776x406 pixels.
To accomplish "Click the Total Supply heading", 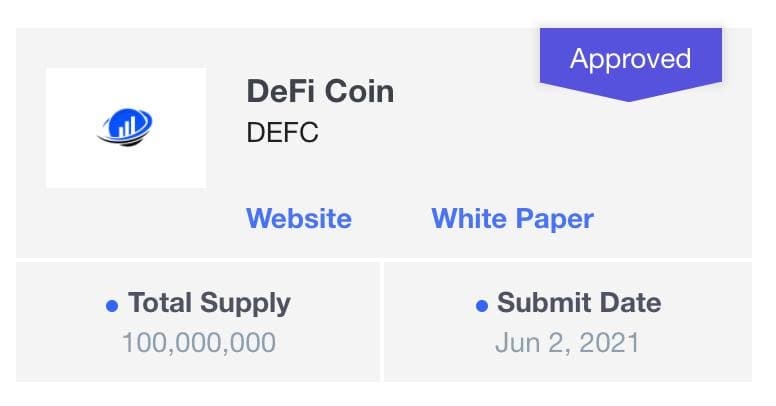I will pos(209,304).
